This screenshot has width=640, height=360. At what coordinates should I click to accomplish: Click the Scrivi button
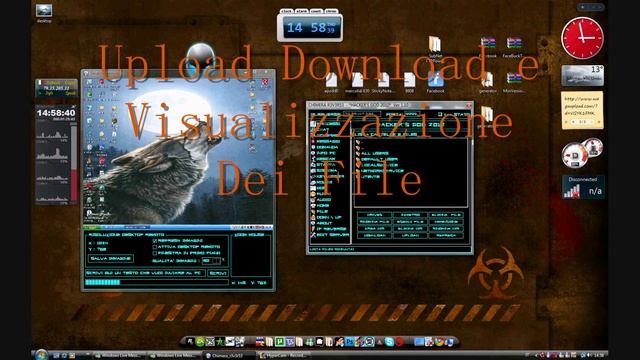point(218,273)
